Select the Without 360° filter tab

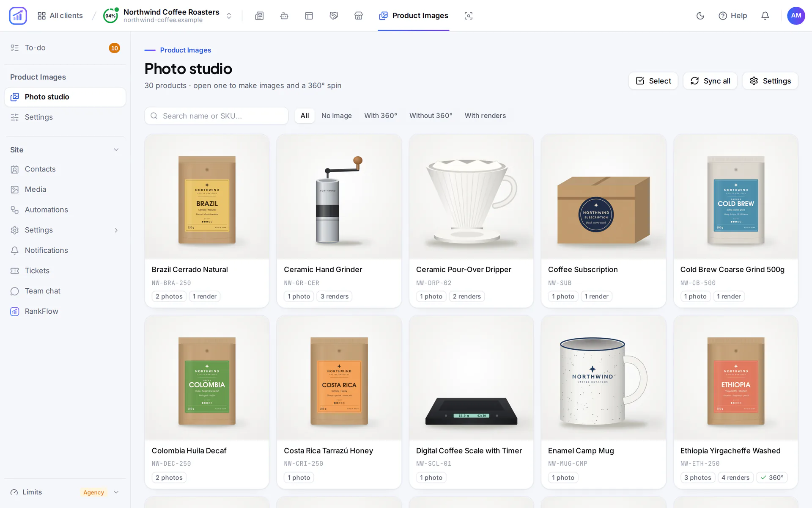431,116
